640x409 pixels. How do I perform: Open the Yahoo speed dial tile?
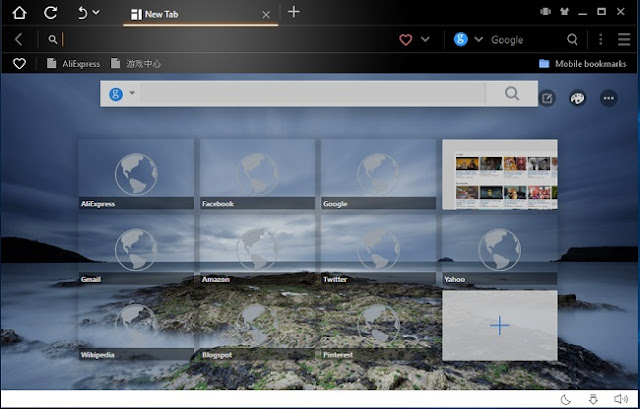pos(500,250)
